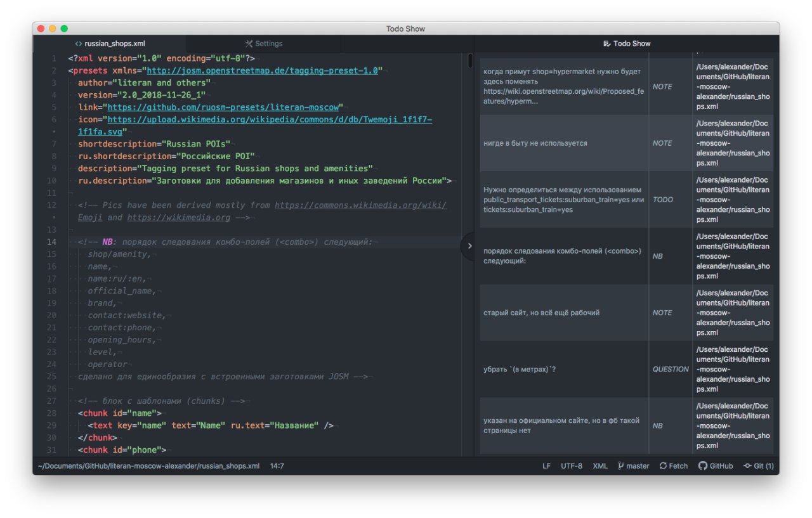This screenshot has height=518, width=812.
Task: Open the LF line ending selector
Action: coord(546,466)
